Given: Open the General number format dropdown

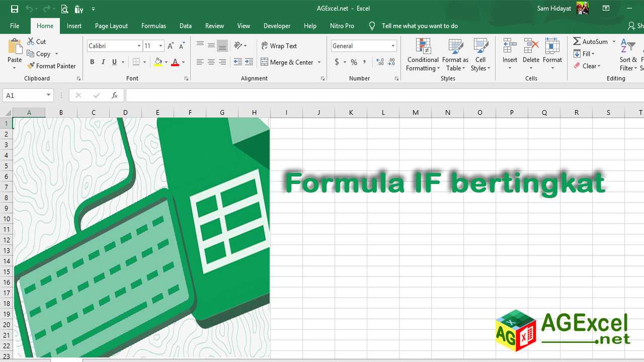Looking at the screenshot, I should 393,46.
